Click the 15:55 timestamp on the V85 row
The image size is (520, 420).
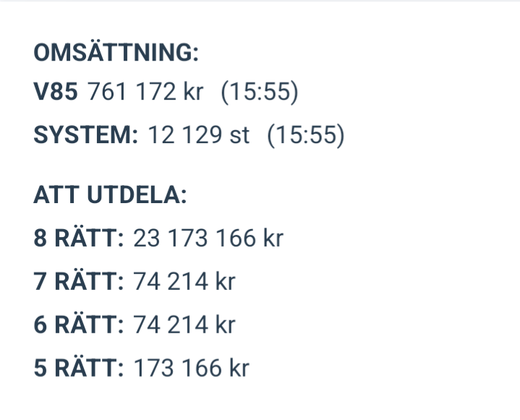pyautogui.click(x=260, y=93)
